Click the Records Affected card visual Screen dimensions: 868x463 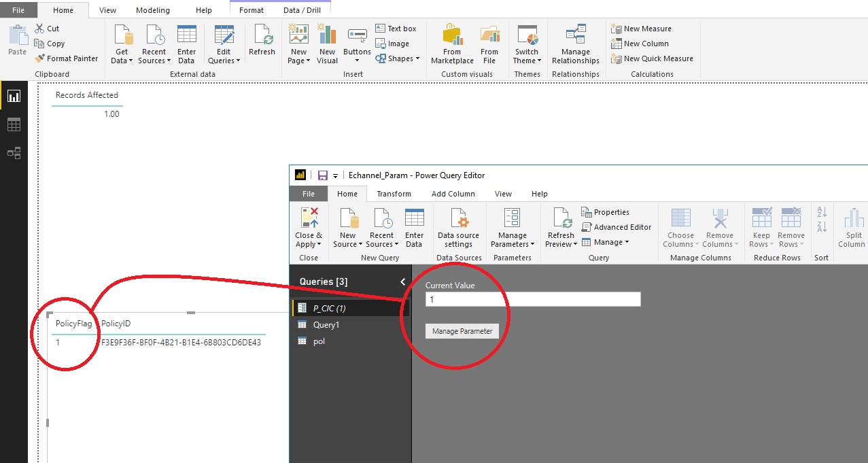point(87,105)
